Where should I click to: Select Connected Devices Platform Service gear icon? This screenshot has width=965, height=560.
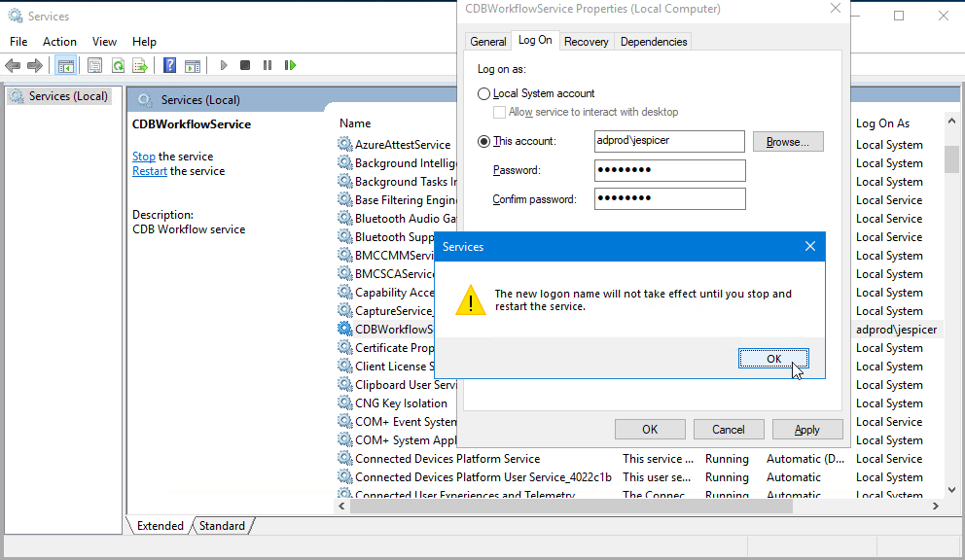click(x=344, y=458)
